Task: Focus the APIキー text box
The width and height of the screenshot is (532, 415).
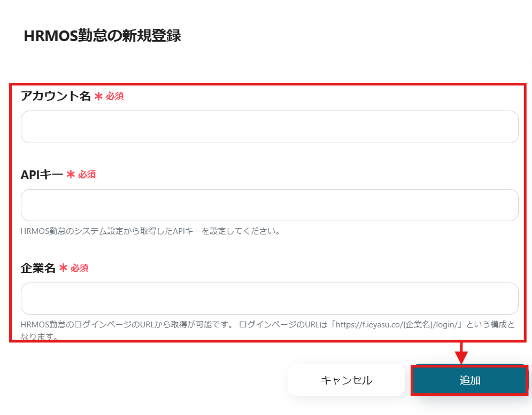Action: coord(269,205)
